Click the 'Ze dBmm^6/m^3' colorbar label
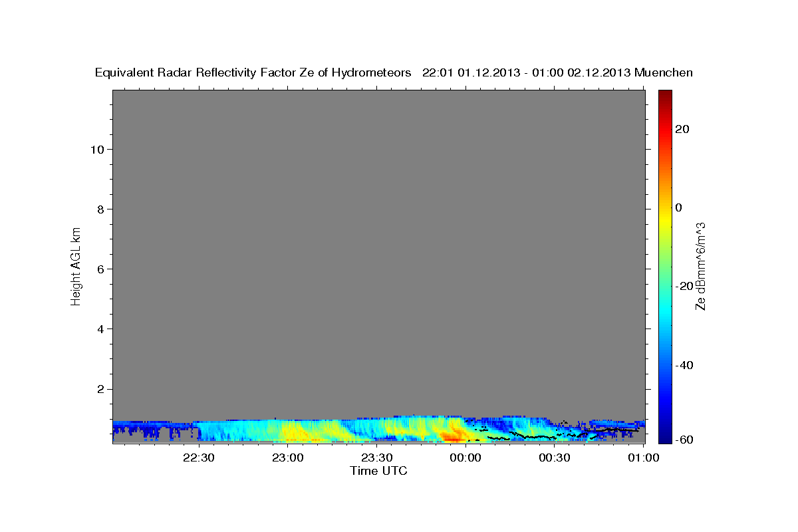Image resolution: width=798 pixels, height=532 pixels. (x=700, y=266)
